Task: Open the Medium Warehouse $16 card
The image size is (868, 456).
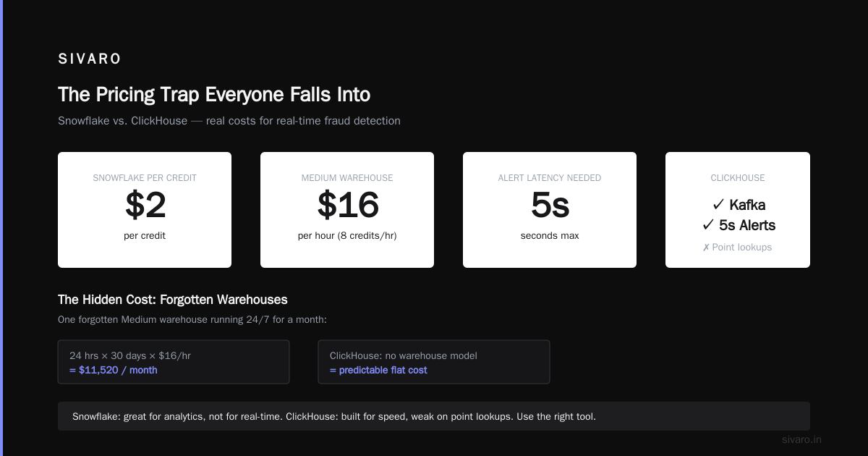Action: [347, 210]
